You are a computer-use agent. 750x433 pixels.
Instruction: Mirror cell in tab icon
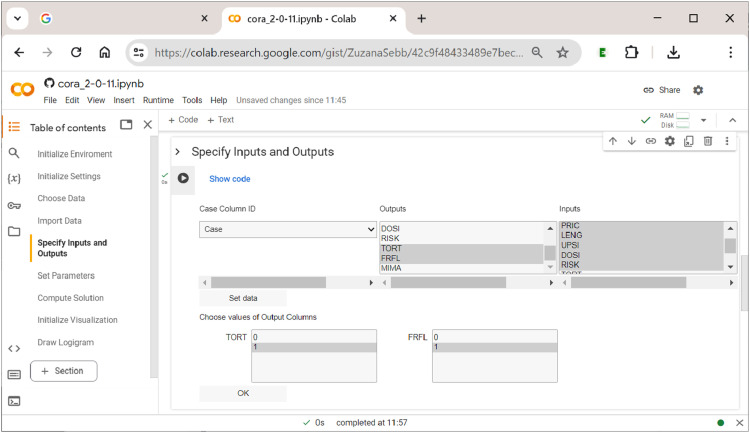[689, 141]
